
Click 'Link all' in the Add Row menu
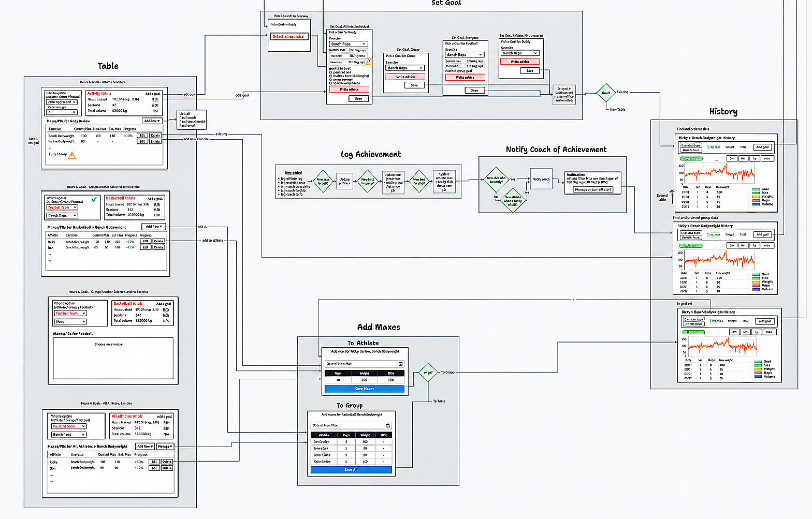point(185,113)
